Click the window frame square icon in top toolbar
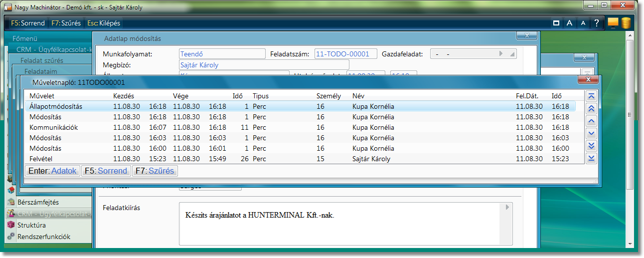This screenshot has height=258, width=644. coord(556,23)
